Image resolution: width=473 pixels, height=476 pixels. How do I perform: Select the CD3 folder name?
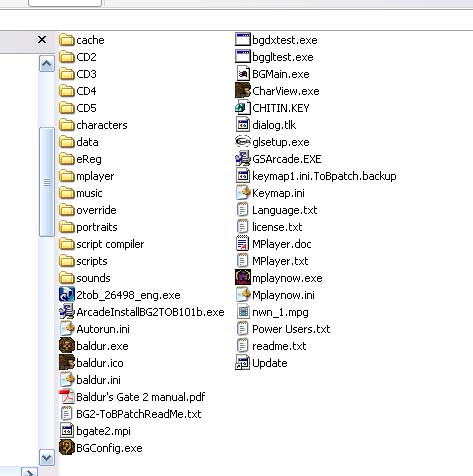point(86,74)
